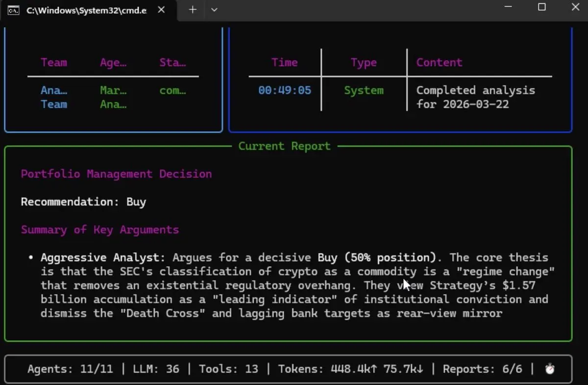This screenshot has height=385, width=588.
Task: Close the terminal window
Action: (x=575, y=7)
